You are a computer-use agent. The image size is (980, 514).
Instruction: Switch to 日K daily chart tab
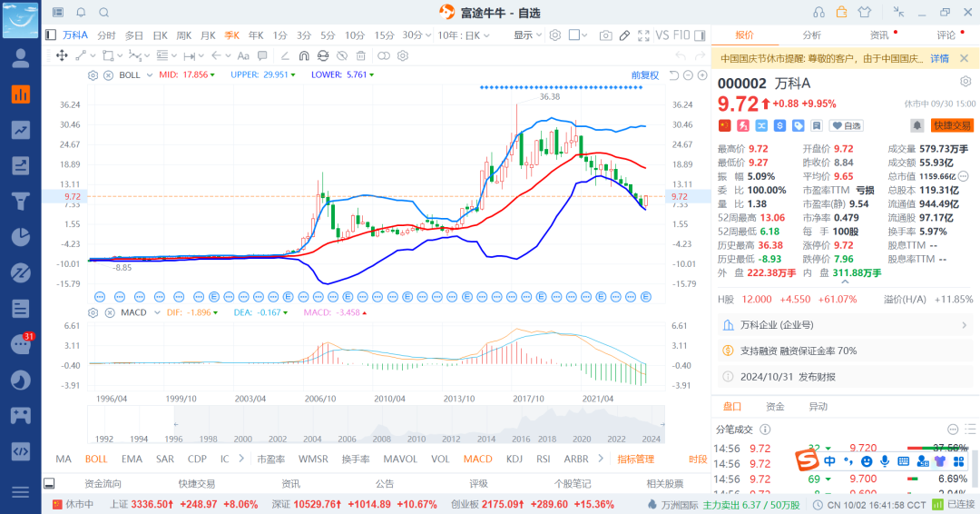[160, 35]
